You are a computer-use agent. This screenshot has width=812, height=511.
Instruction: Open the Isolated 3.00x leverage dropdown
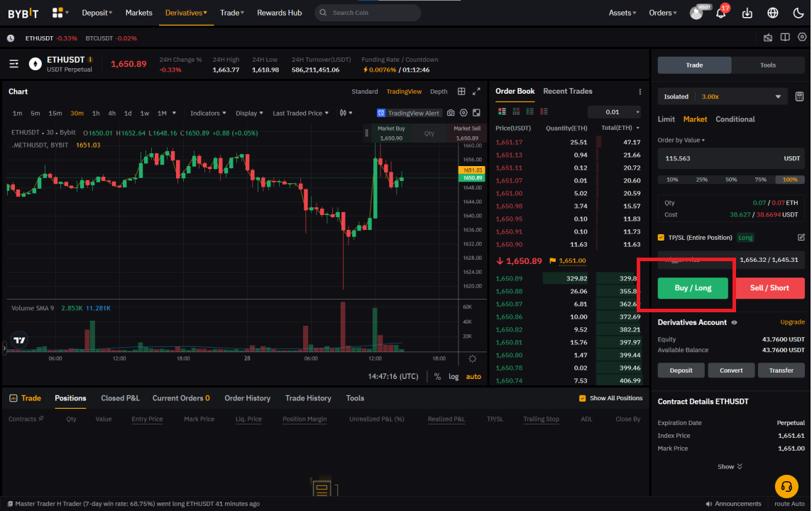(723, 97)
